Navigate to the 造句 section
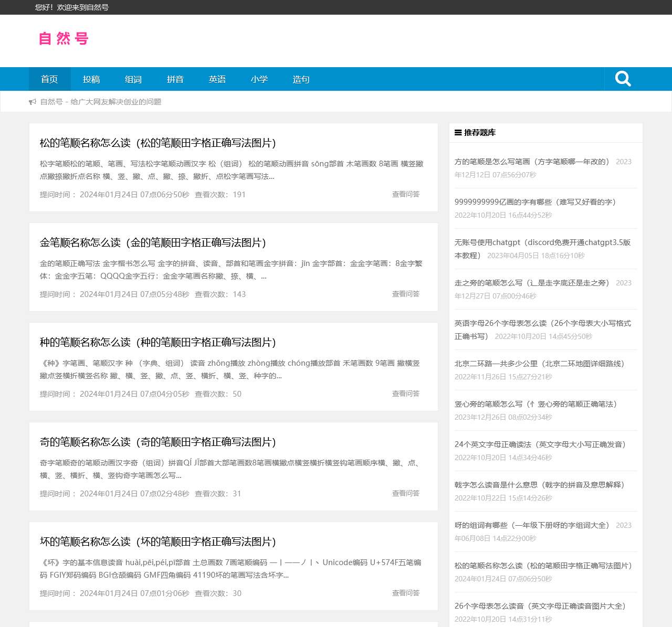The image size is (672, 627). click(x=301, y=79)
